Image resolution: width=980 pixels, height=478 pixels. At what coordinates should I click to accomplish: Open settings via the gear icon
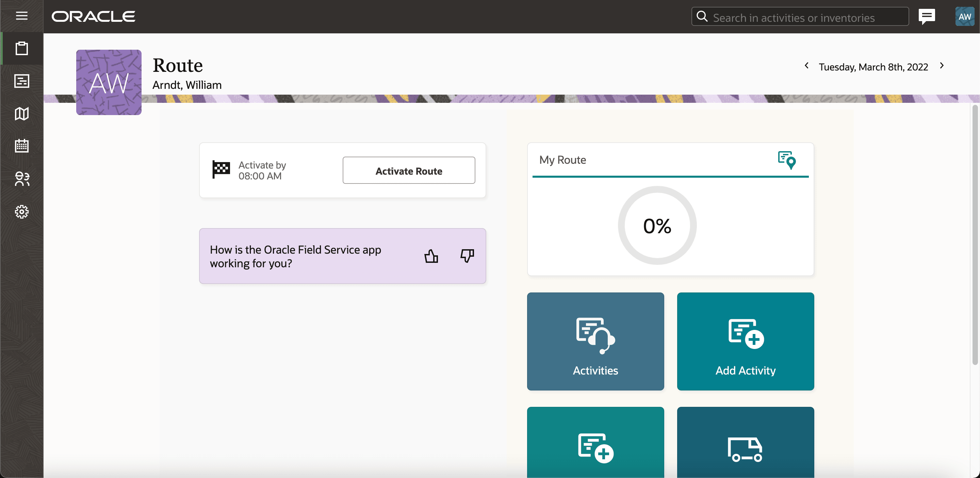click(x=22, y=212)
